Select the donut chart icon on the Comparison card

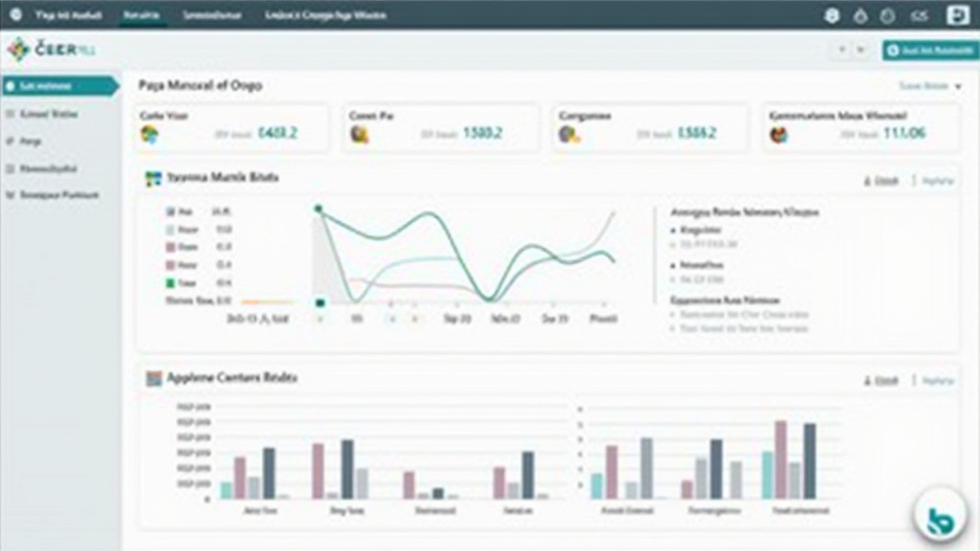click(565, 134)
